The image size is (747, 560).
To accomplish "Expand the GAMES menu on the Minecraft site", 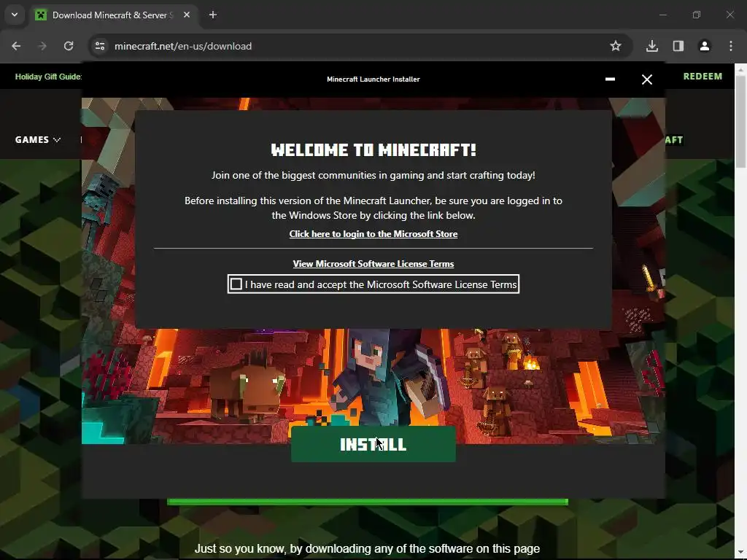I will (38, 139).
